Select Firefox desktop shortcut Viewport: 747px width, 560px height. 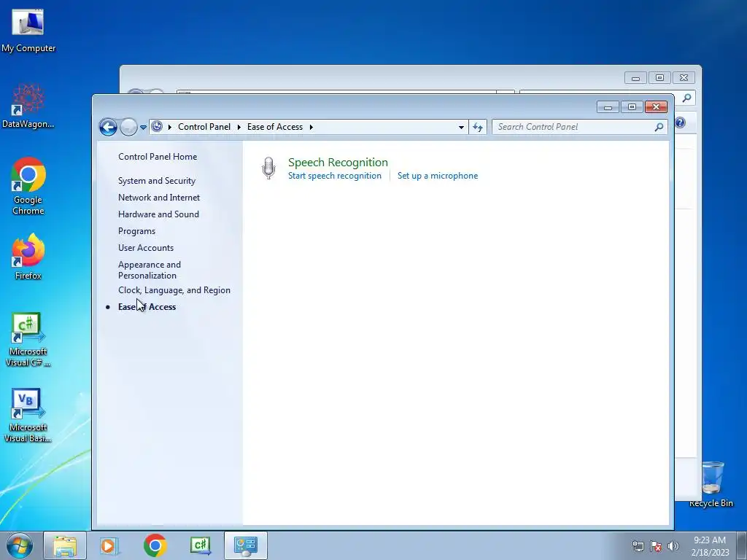point(28,257)
